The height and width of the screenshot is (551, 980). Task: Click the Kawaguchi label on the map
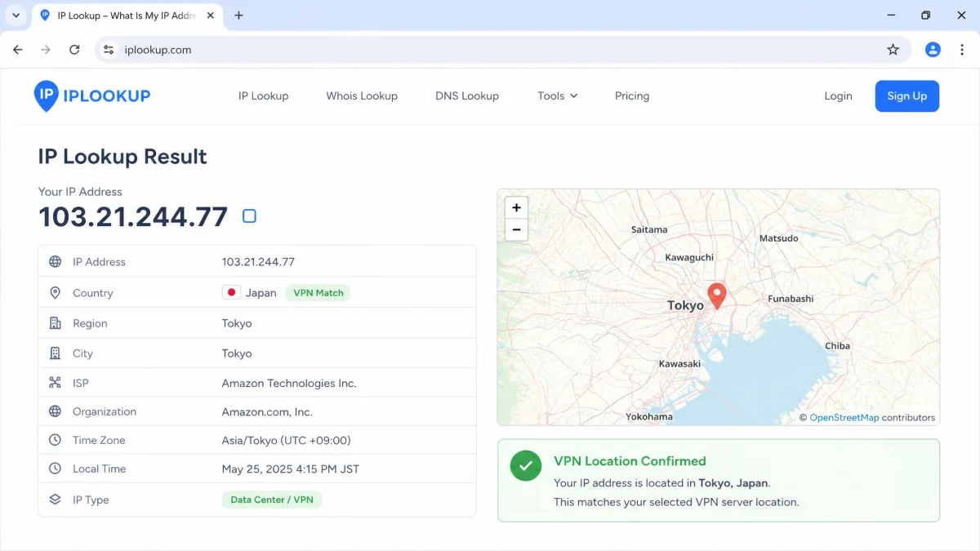pos(689,257)
